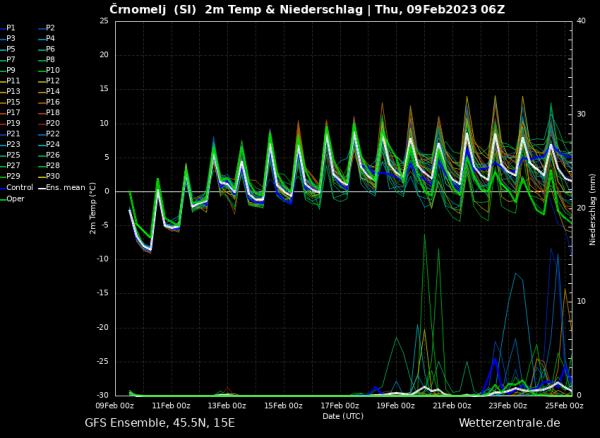
Task: Click the -20 temperature axis value
Action: click(x=103, y=327)
